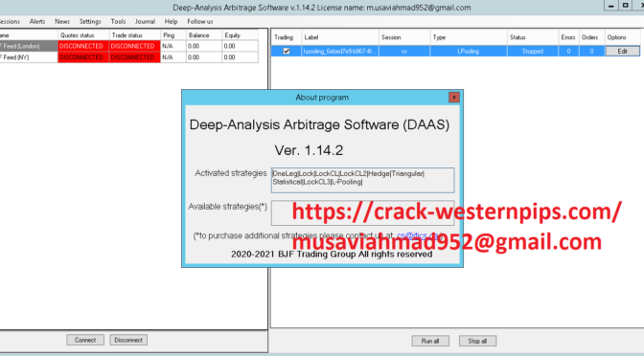Click the Trade status column header
644x356 pixels.
tap(134, 35)
